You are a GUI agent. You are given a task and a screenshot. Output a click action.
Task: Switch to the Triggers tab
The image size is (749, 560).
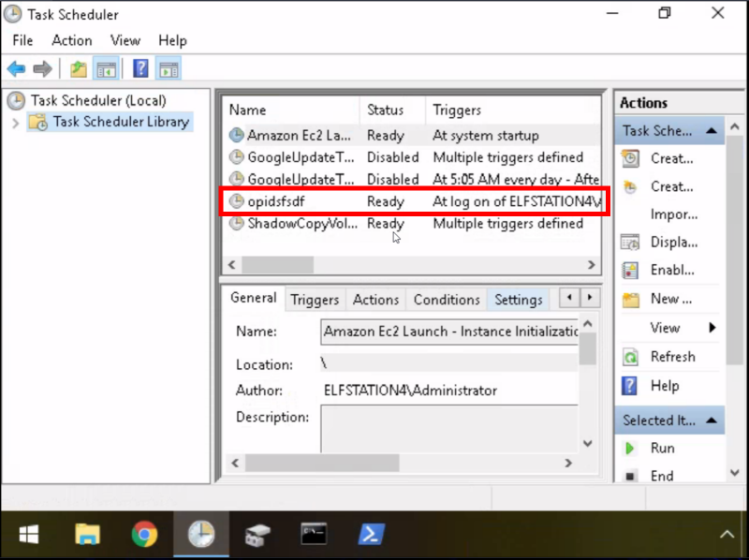click(315, 300)
